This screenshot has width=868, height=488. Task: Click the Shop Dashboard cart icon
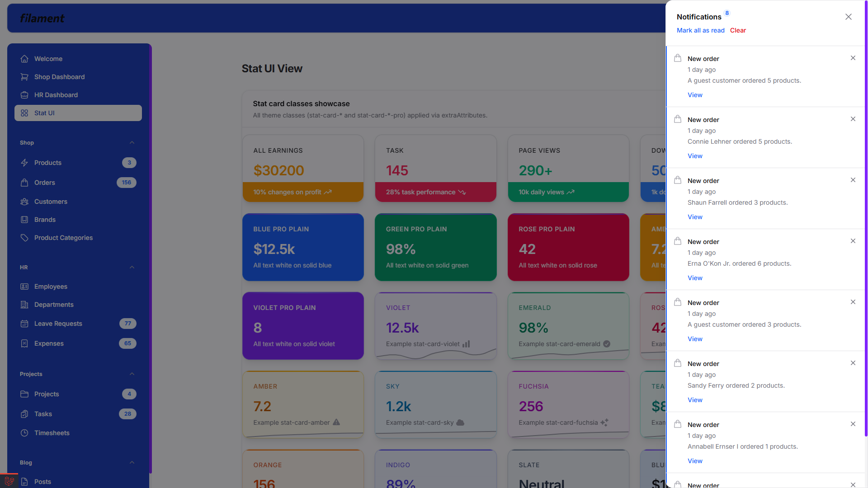pyautogui.click(x=24, y=77)
